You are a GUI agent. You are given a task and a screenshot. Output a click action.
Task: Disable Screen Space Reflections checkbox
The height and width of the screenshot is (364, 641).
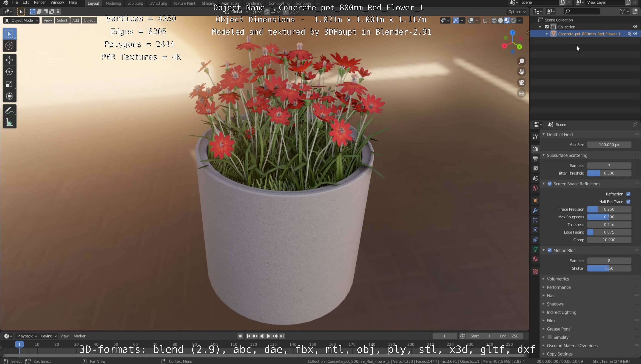point(550,184)
